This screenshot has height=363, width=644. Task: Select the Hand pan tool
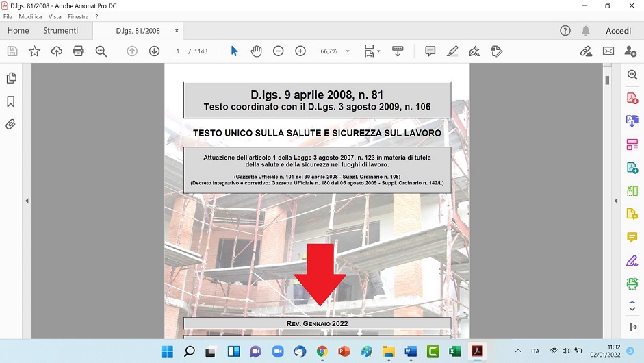tap(256, 51)
